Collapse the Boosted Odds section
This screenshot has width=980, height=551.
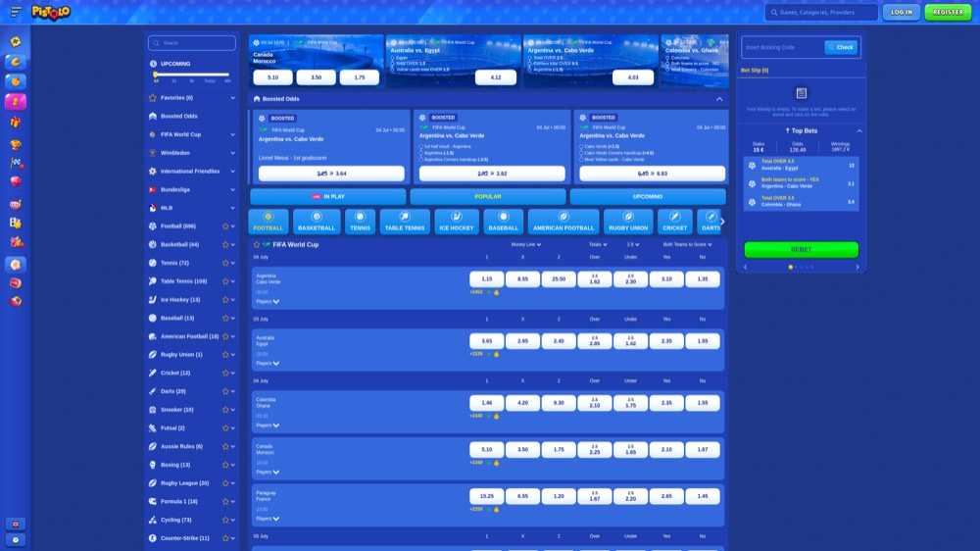719,99
